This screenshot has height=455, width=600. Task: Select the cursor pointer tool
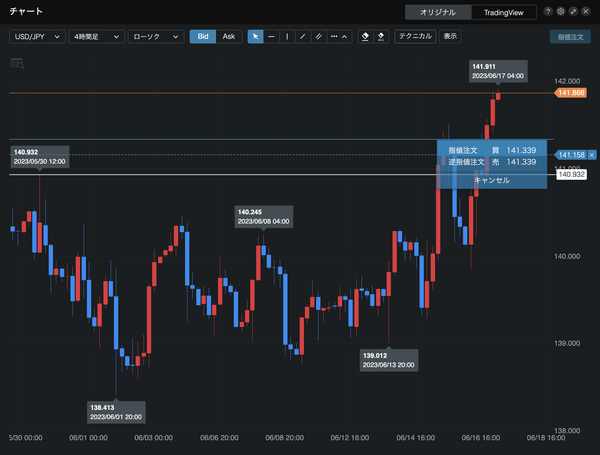256,36
